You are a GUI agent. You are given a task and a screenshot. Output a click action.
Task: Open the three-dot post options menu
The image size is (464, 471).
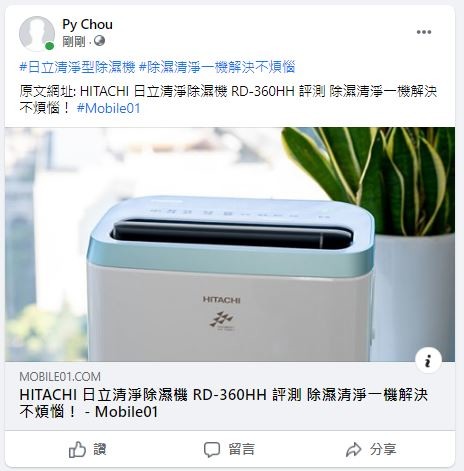(424, 32)
